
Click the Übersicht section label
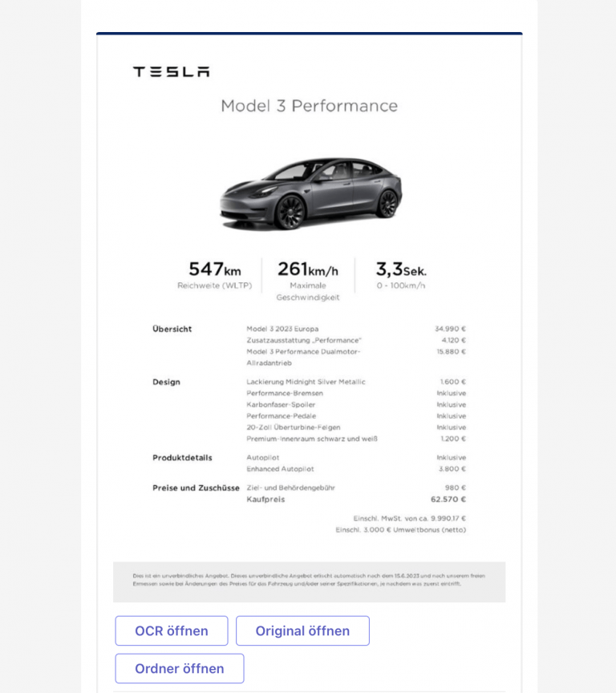tap(172, 329)
